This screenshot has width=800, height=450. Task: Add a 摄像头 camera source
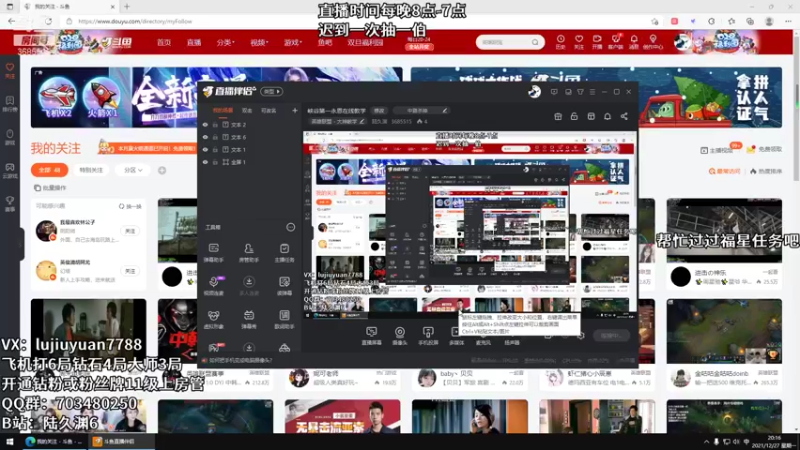click(399, 336)
